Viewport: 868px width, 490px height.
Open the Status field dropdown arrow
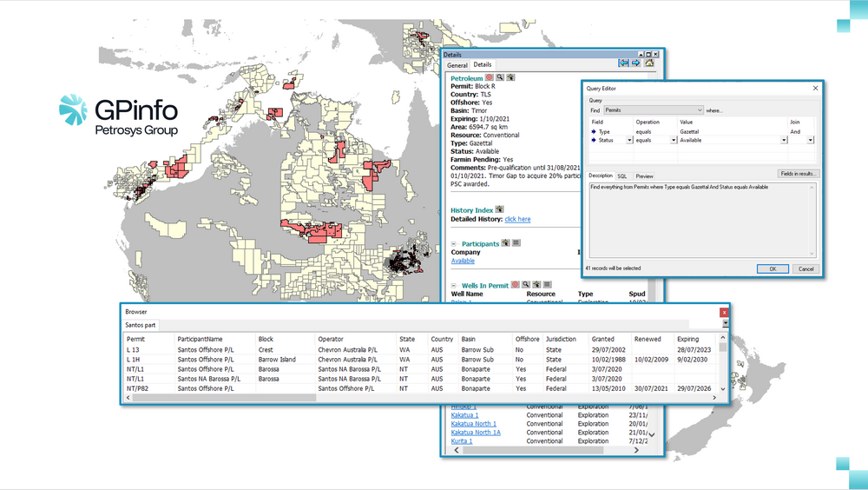pyautogui.click(x=629, y=140)
